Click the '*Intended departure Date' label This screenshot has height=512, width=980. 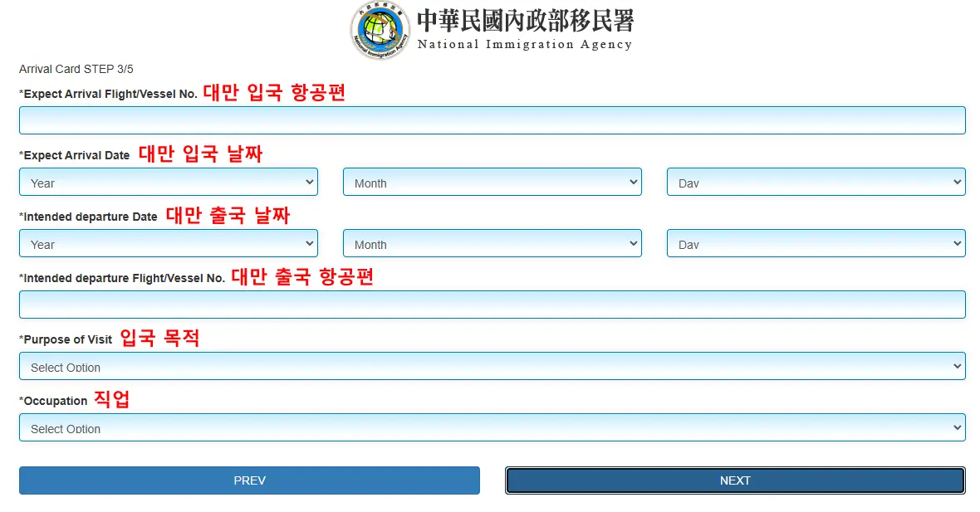88,217
